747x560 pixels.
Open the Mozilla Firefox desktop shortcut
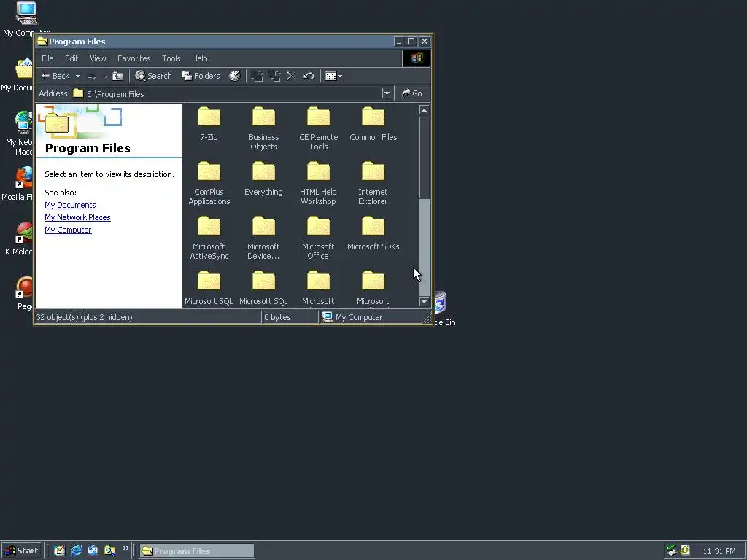[x=19, y=183]
